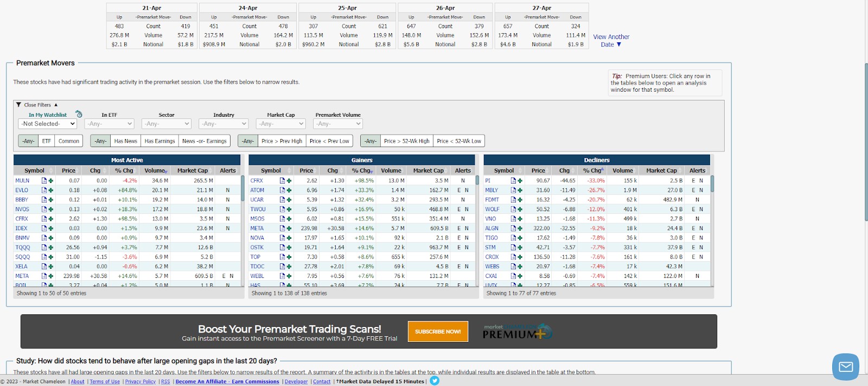Toggle the Has Earnings filter
This screenshot has width=868, height=386.
pos(159,141)
